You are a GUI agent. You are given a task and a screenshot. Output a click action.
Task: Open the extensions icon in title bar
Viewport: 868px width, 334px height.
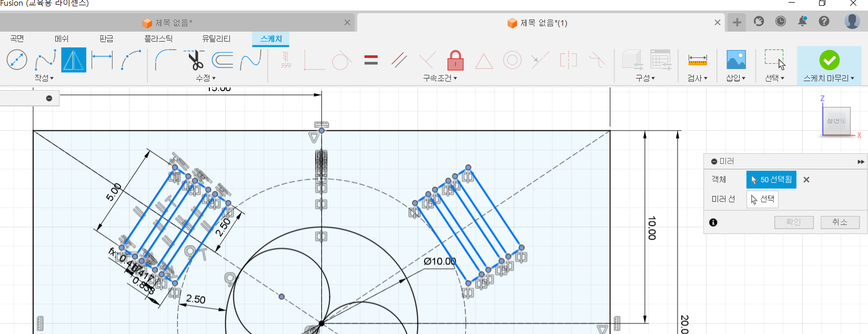[x=759, y=22]
